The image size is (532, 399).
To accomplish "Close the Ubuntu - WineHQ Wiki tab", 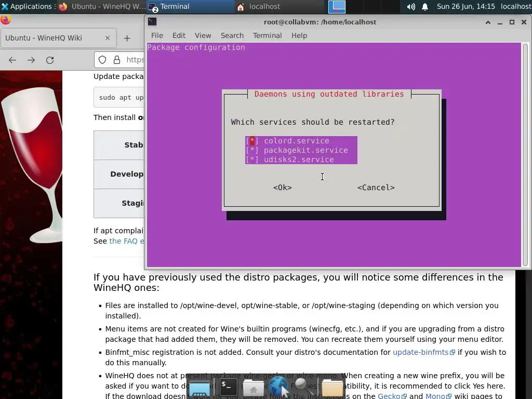I will [108, 38].
